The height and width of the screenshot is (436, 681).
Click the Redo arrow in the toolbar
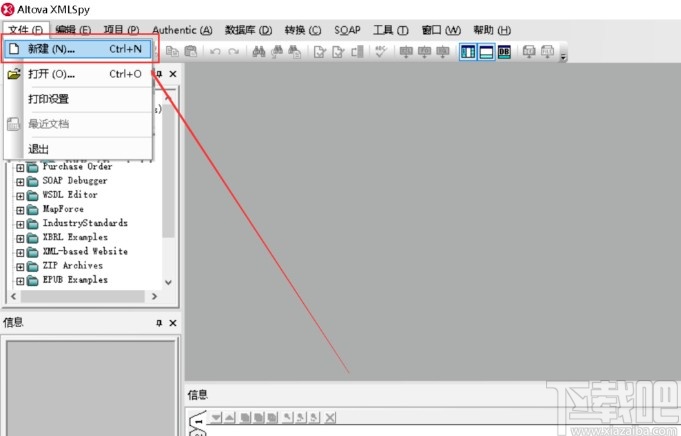[x=234, y=52]
